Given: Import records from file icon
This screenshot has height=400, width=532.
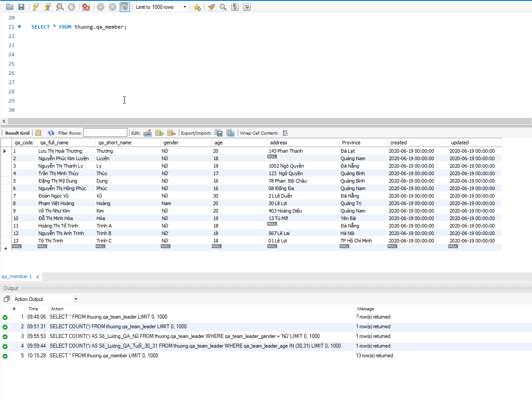Looking at the screenshot, I should point(230,133).
